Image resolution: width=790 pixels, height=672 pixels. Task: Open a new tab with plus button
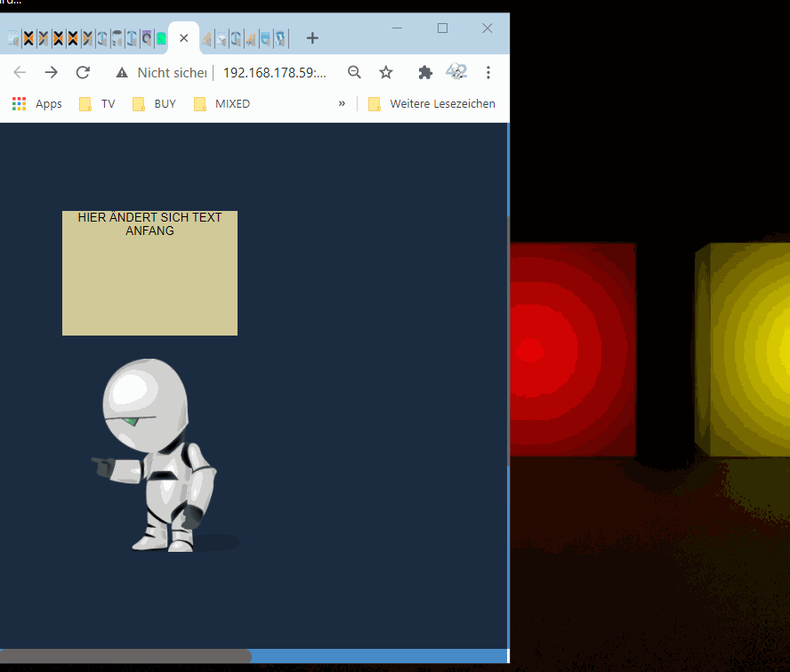(x=312, y=38)
